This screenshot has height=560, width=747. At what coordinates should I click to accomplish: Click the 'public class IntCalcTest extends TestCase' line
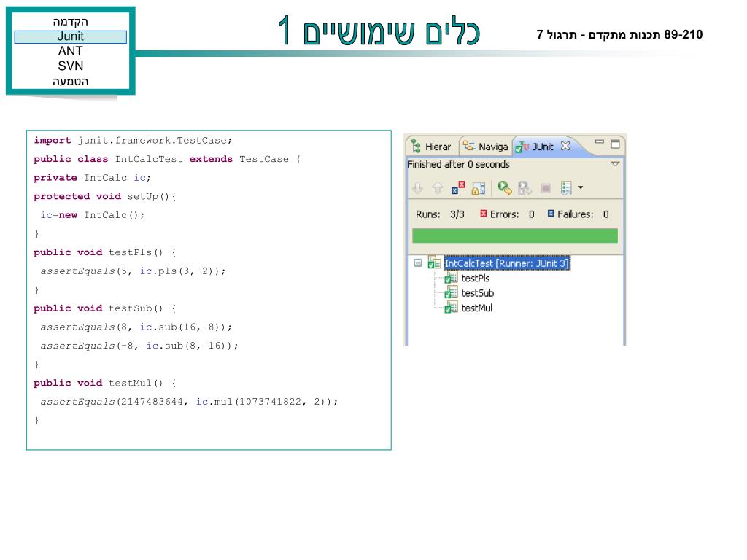167,159
